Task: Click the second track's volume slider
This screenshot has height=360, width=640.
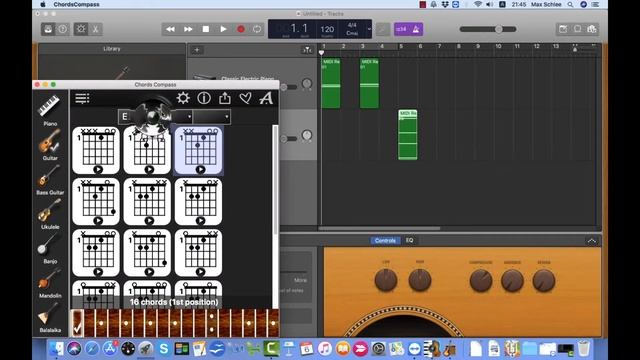Action: point(289,139)
